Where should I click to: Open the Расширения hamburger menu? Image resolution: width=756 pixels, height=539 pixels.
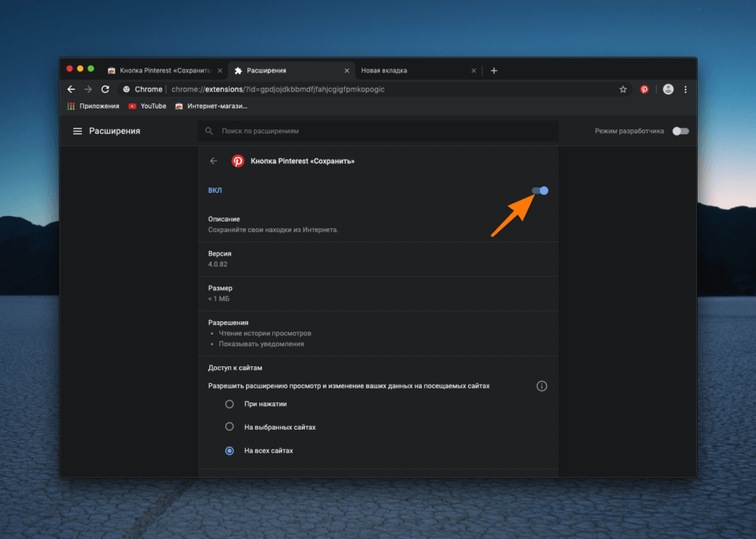[77, 131]
